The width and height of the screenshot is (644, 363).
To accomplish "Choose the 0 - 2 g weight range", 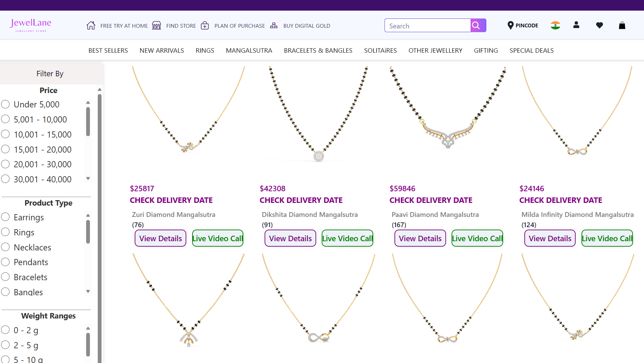I will [x=5, y=330].
